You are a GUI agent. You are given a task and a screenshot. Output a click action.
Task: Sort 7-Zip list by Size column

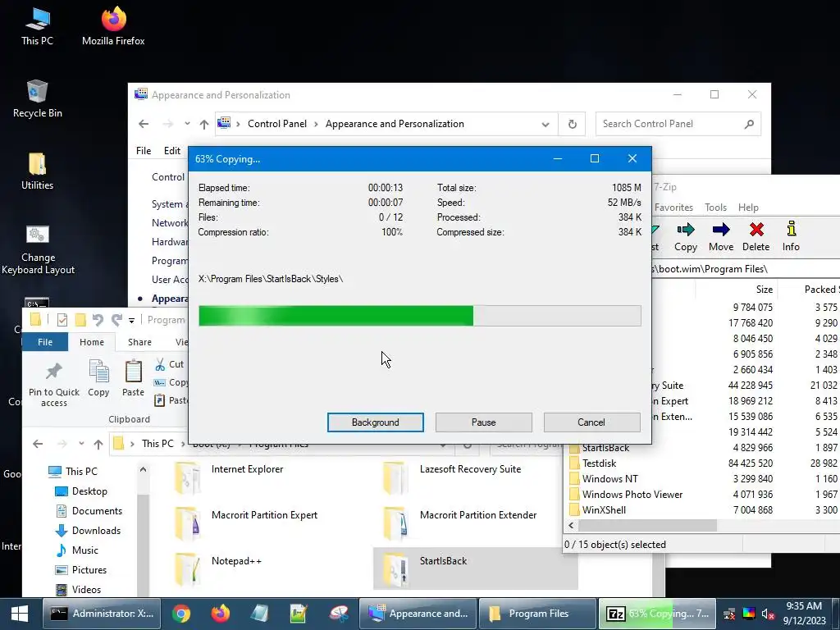pos(764,290)
